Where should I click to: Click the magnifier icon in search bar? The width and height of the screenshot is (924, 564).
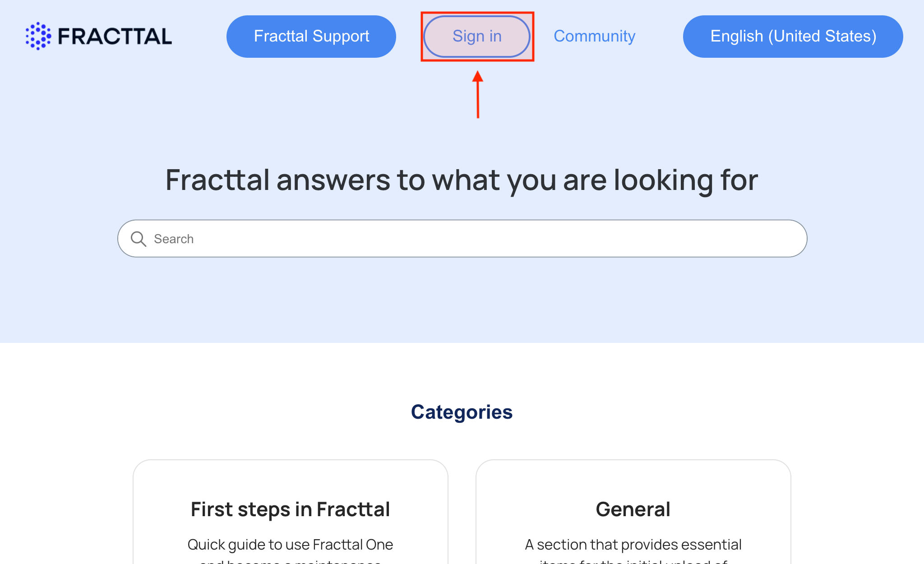click(139, 239)
